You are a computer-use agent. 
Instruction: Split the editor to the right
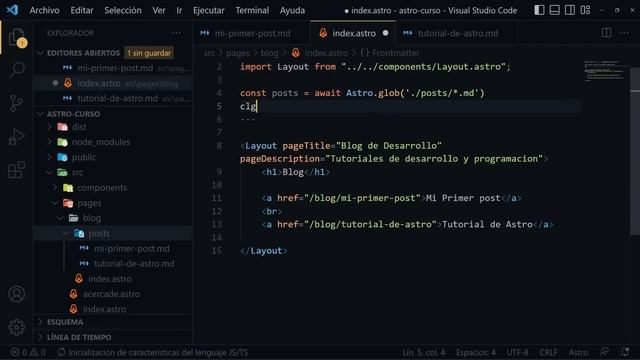click(x=607, y=33)
